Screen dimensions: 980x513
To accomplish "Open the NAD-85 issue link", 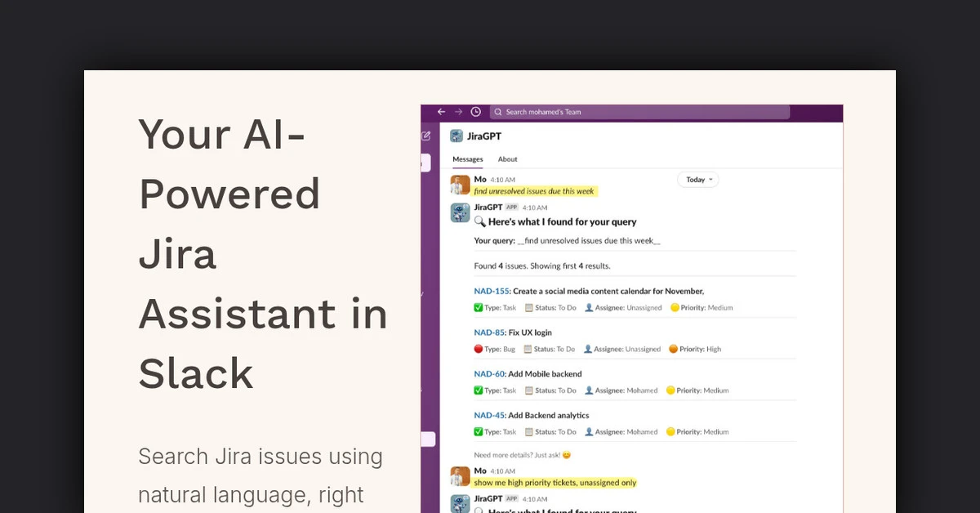I will coord(489,332).
